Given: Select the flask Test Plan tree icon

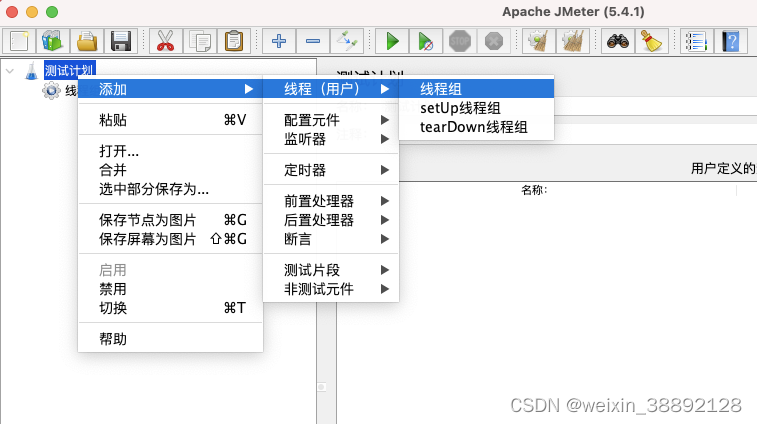Looking at the screenshot, I should tap(32, 71).
